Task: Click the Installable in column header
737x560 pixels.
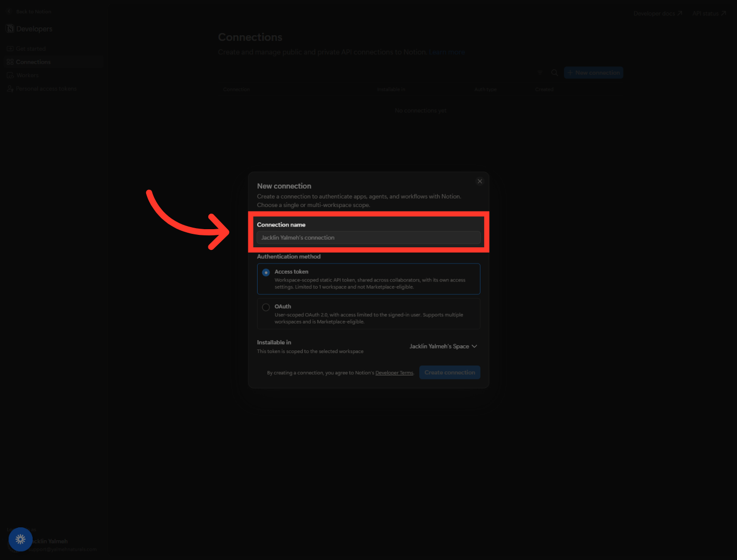Action: pos(391,90)
